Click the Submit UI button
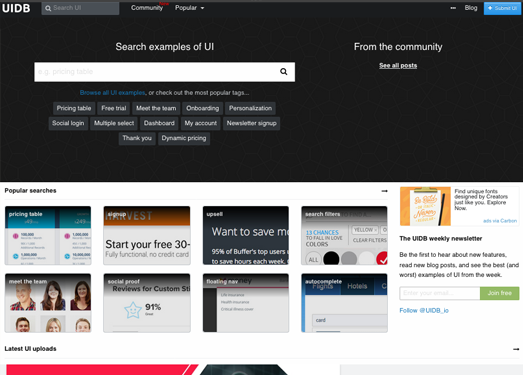The image size is (523, 375). click(x=502, y=8)
